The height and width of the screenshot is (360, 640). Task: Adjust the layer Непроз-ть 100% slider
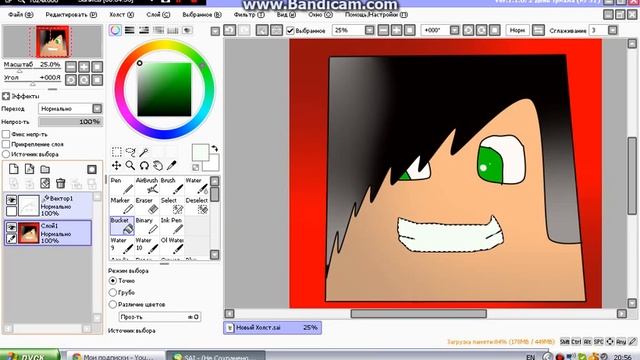pyautogui.click(x=70, y=122)
